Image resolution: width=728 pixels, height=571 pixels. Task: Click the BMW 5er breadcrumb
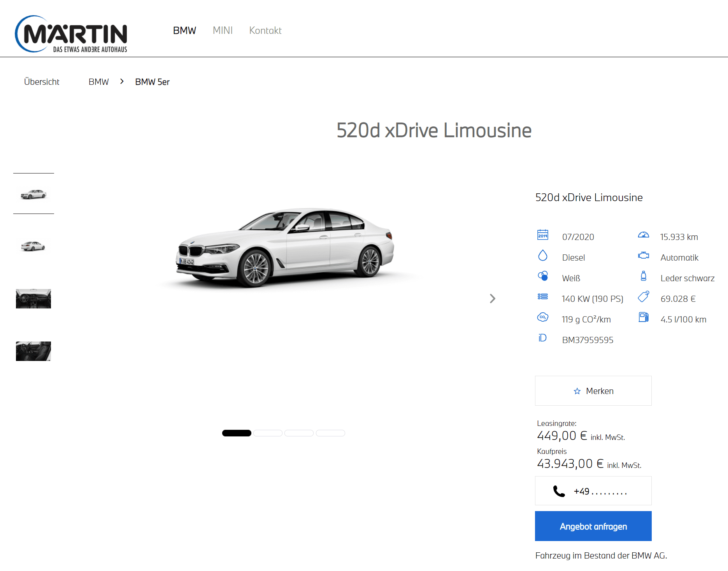tap(152, 82)
